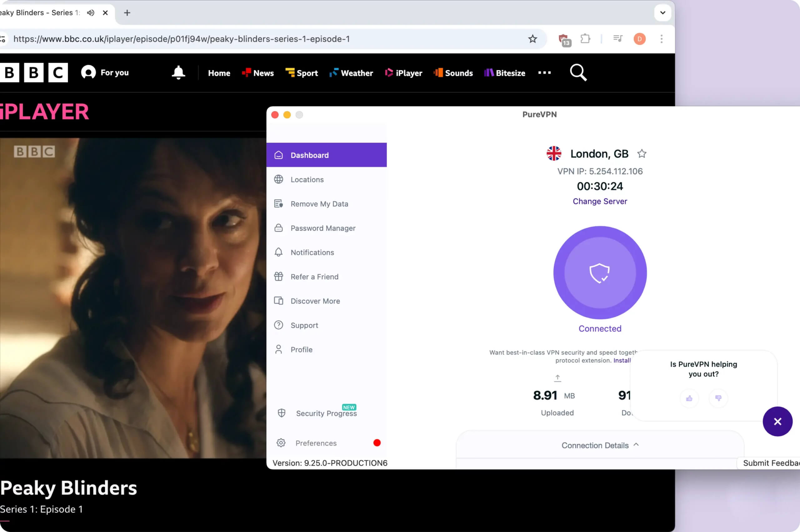The image size is (800, 532).
Task: Give a thumbs up in the feedback popup
Action: [689, 398]
